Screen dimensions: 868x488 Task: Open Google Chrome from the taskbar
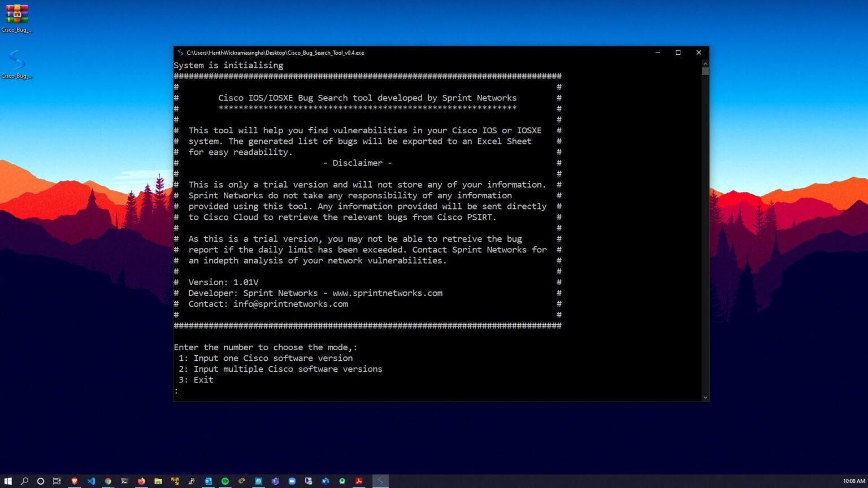tap(108, 481)
